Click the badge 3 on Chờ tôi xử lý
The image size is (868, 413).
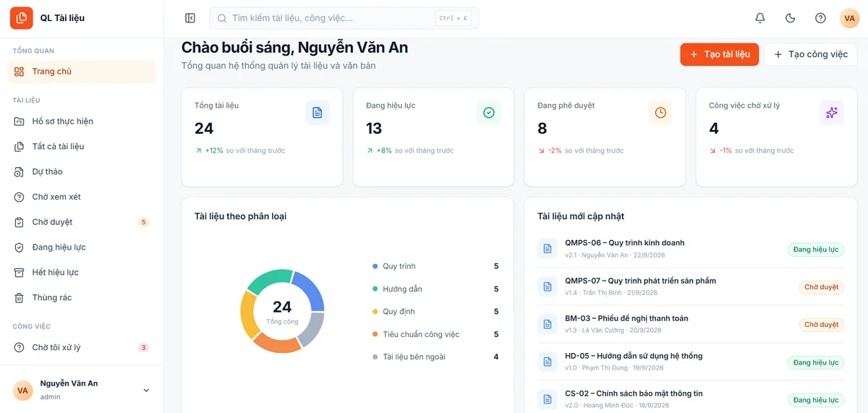143,348
